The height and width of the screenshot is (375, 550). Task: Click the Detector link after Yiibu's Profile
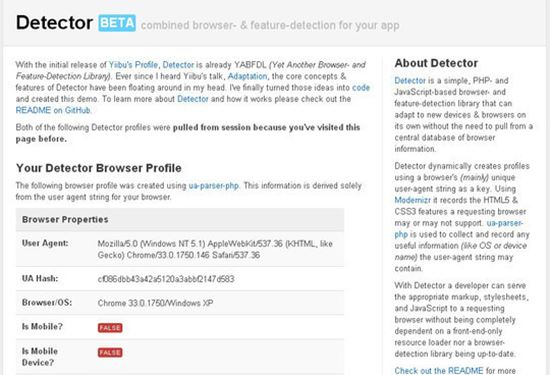[x=178, y=65]
